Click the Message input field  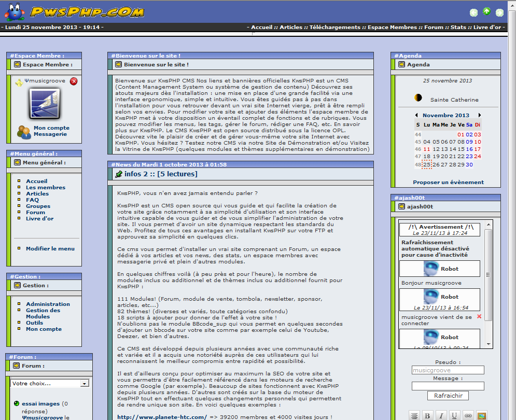pos(448,386)
